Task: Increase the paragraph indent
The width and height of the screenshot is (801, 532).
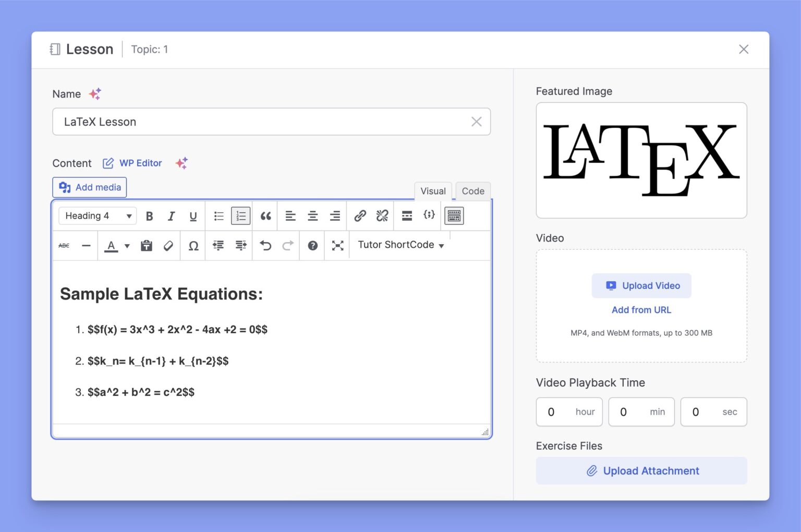Action: [240, 245]
